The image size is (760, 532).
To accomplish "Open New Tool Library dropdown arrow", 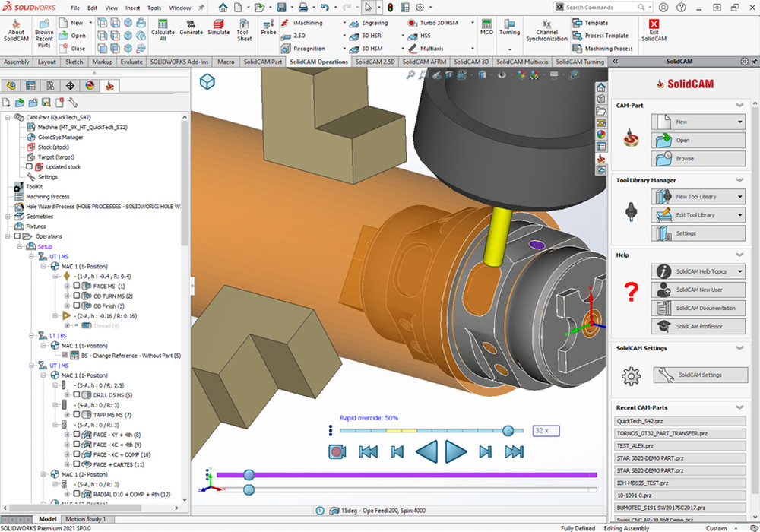I will pos(740,197).
